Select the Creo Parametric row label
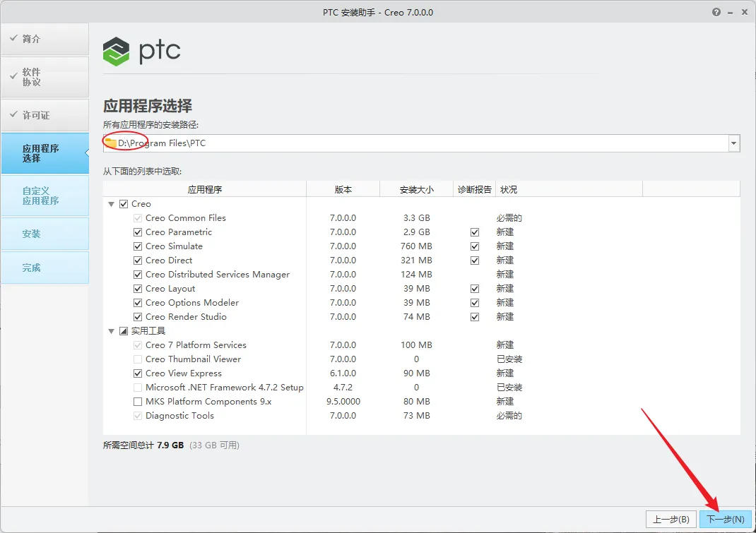 (178, 232)
